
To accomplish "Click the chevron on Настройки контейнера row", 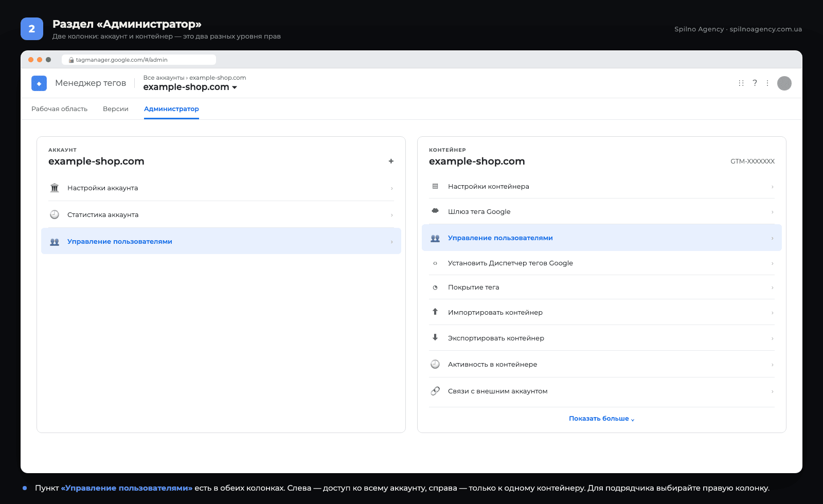I will [772, 187].
